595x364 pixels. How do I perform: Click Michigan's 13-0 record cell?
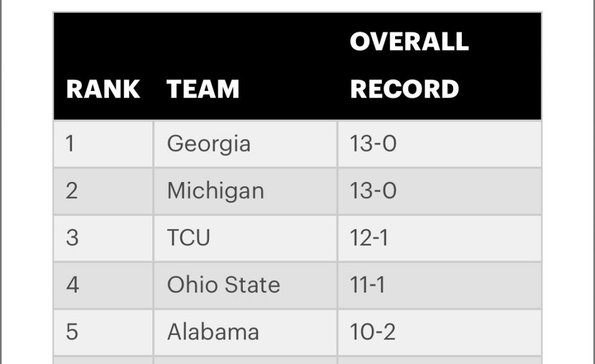pos(373,191)
